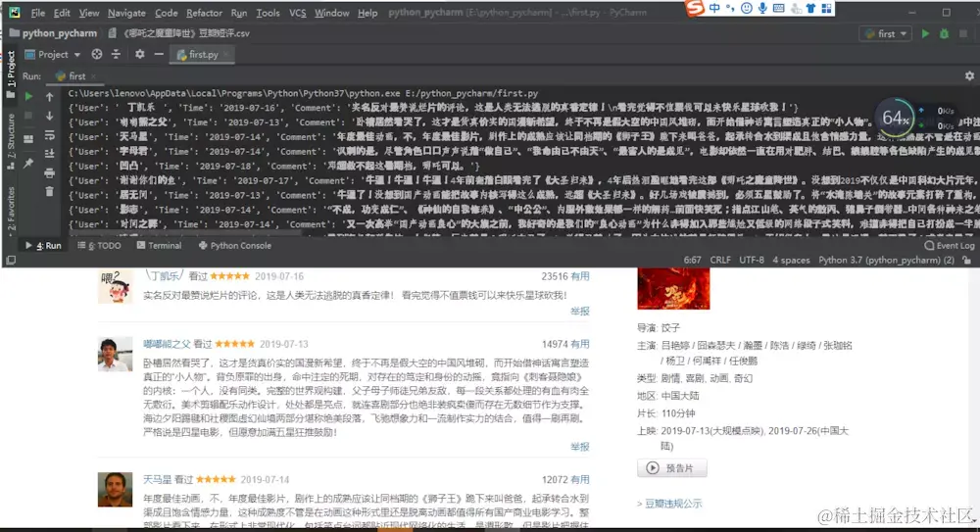The height and width of the screenshot is (532, 980).
Task: Toggle the pin tab icon in Run panel
Action: point(28,164)
